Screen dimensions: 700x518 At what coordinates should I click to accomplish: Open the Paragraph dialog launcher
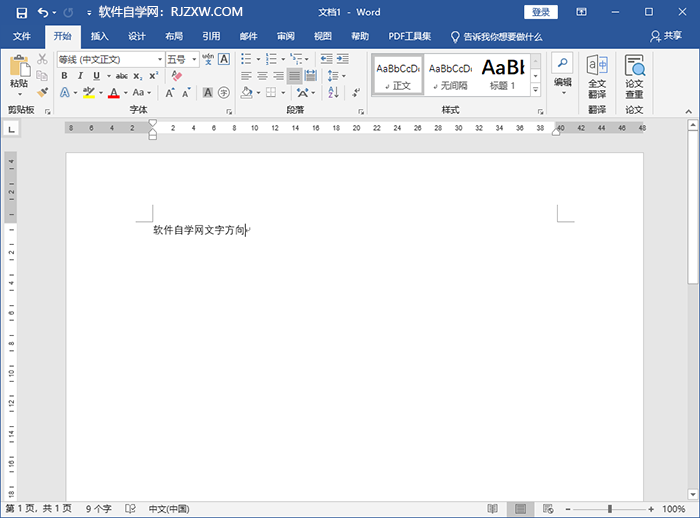[361, 111]
